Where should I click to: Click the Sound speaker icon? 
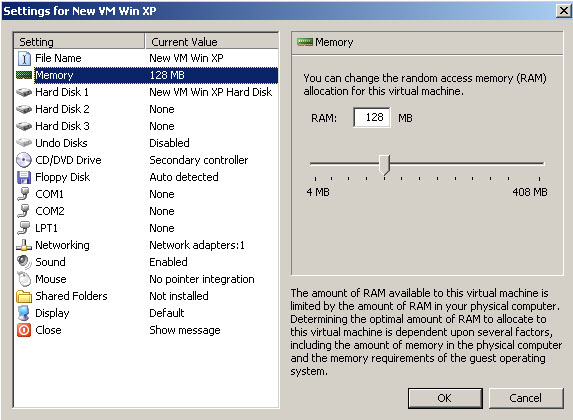[x=24, y=262]
